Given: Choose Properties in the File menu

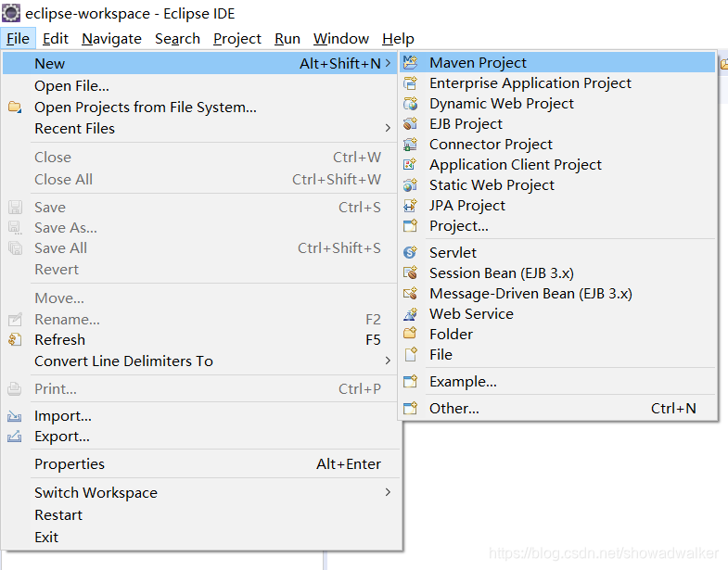Looking at the screenshot, I should (200, 463).
